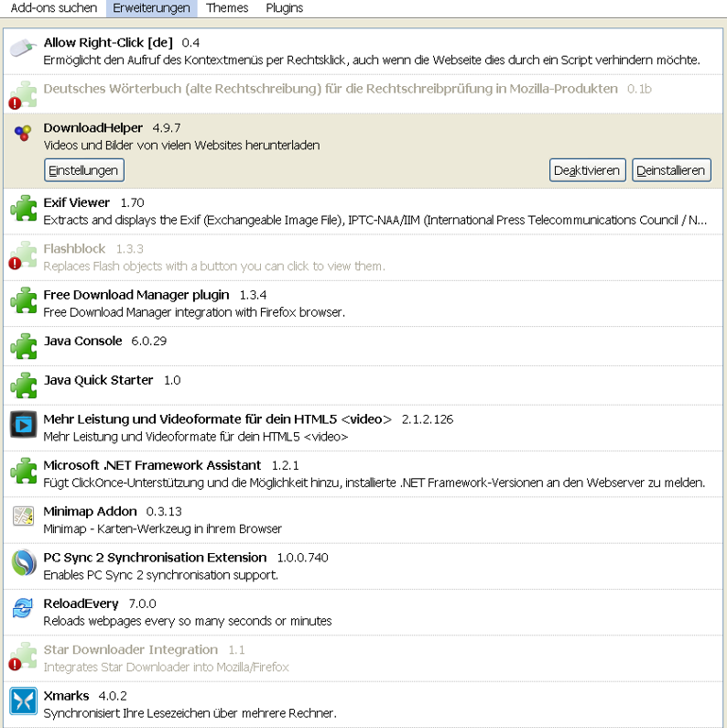
Task: Select the ReloadEvery extension name
Action: pyautogui.click(x=81, y=603)
